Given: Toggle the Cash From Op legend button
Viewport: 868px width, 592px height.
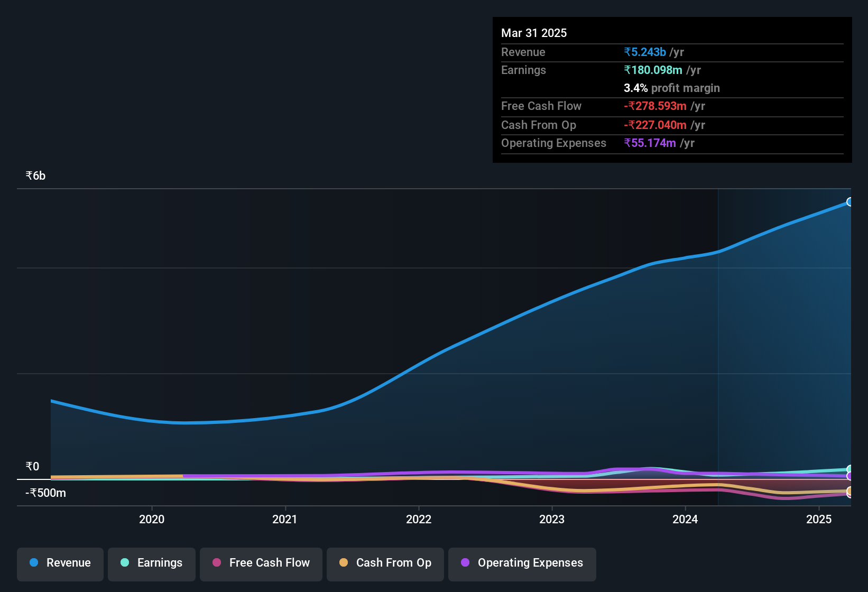Looking at the screenshot, I should pyautogui.click(x=385, y=565).
